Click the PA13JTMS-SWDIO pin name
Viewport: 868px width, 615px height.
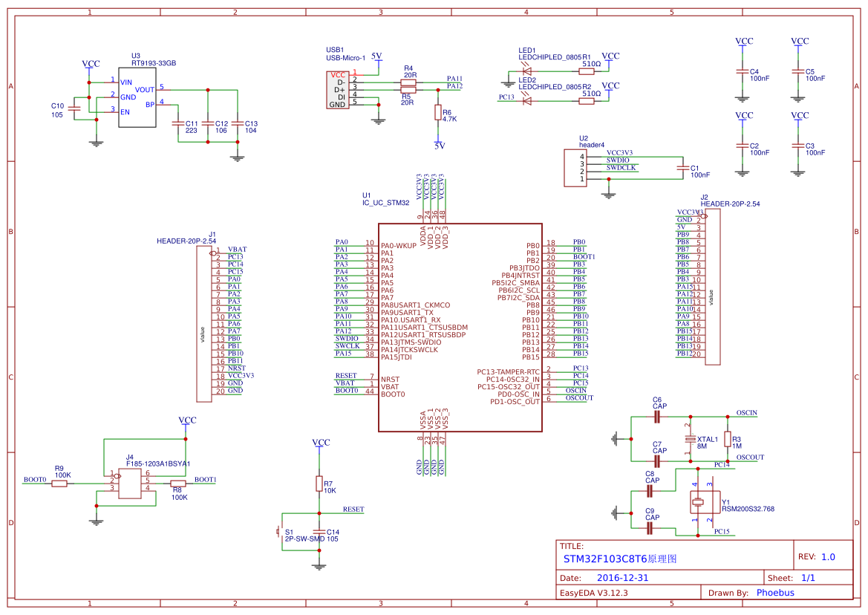(411, 342)
